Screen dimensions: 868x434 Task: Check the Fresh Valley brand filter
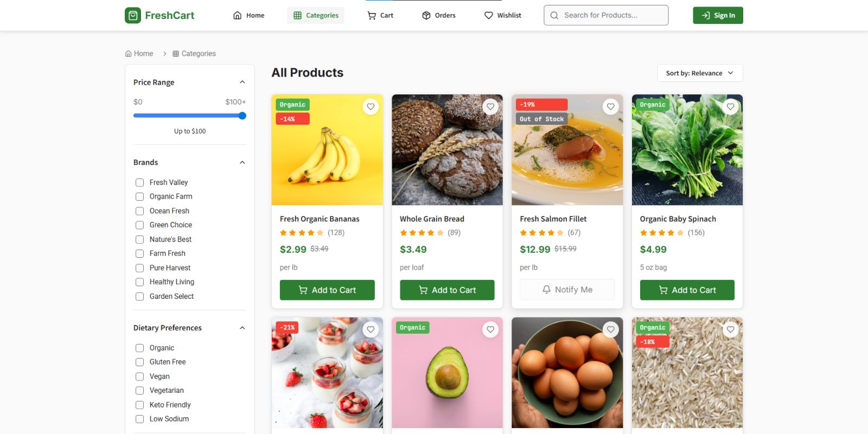click(139, 183)
